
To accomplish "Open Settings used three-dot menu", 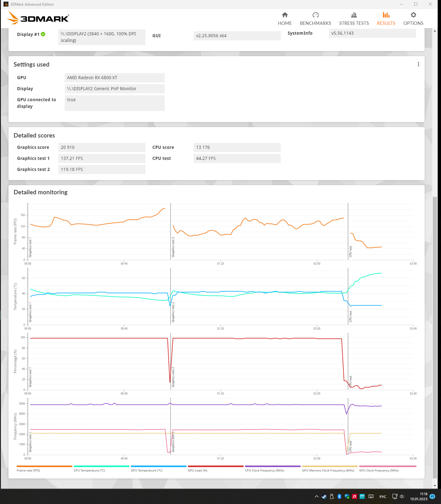I will coord(418,64).
